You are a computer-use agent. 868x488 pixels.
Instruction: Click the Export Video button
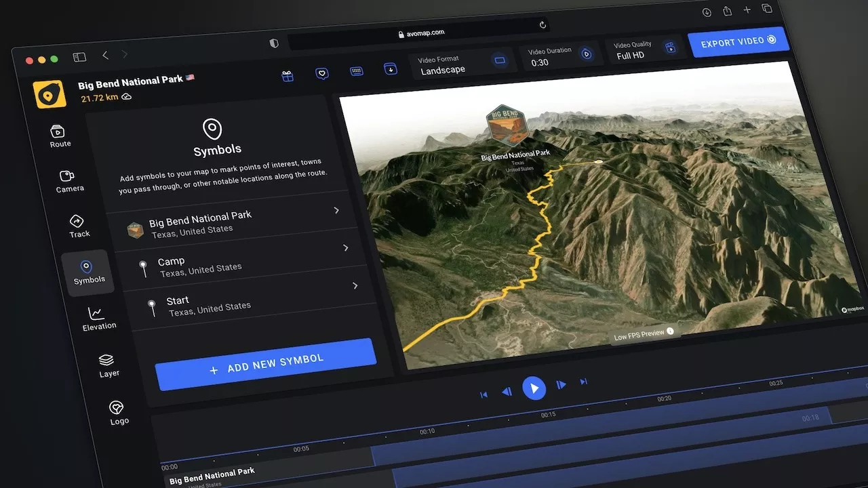coord(738,41)
